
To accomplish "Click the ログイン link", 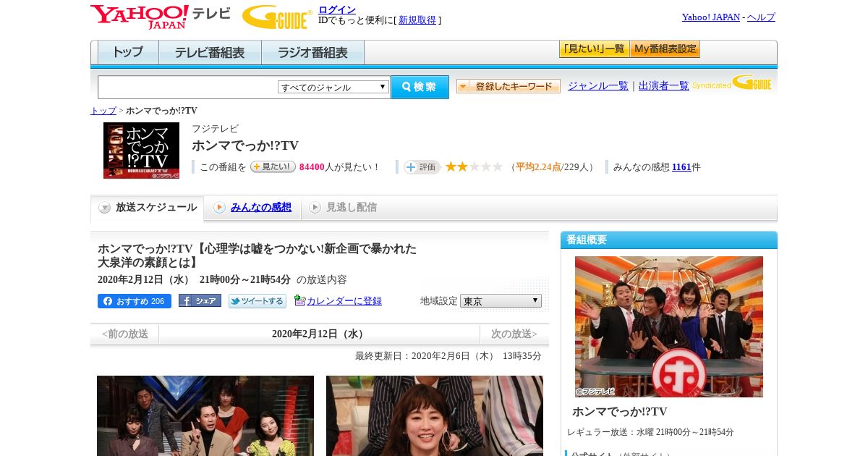I will (x=337, y=9).
